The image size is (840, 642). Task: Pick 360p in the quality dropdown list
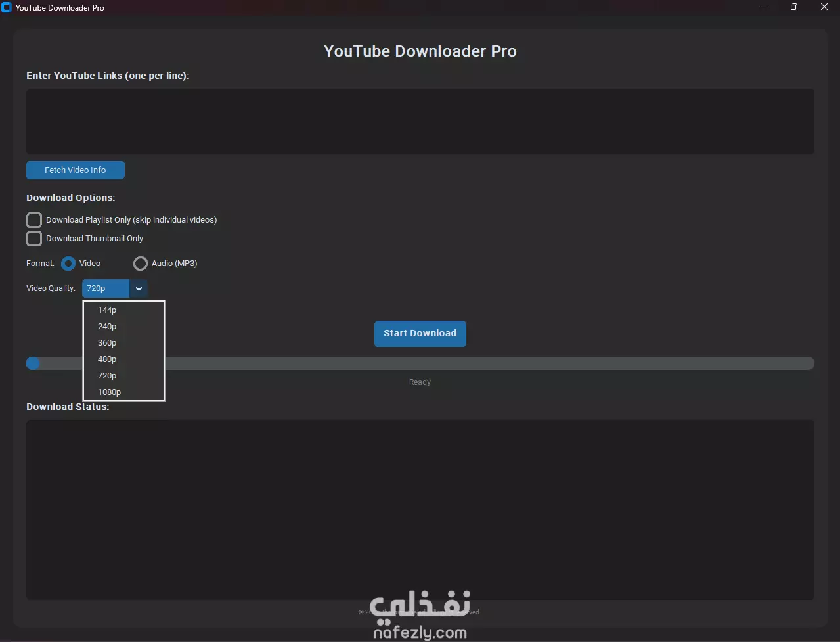point(123,343)
